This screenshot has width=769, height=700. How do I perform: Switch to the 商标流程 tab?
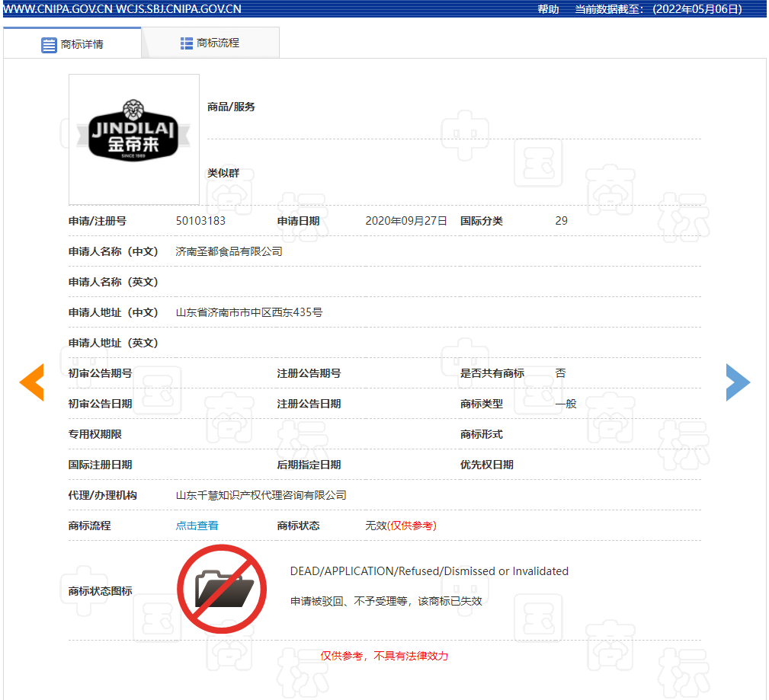[x=210, y=43]
